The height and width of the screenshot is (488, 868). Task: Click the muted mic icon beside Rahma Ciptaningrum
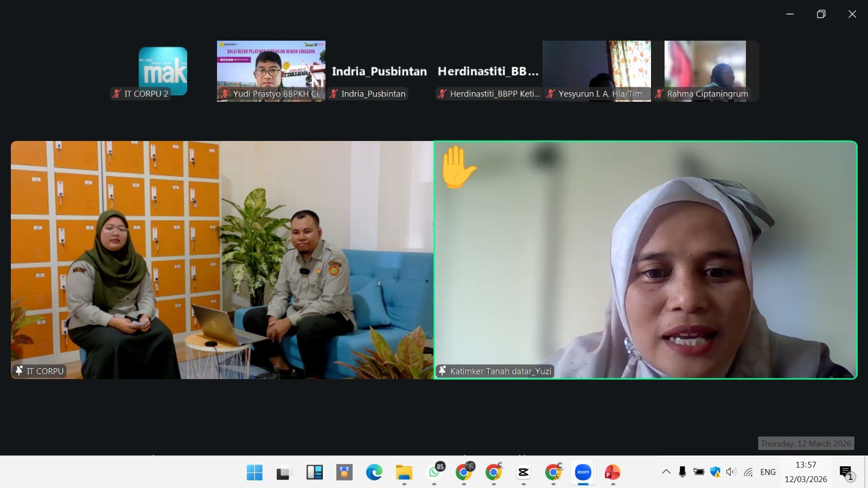pyautogui.click(x=659, y=94)
